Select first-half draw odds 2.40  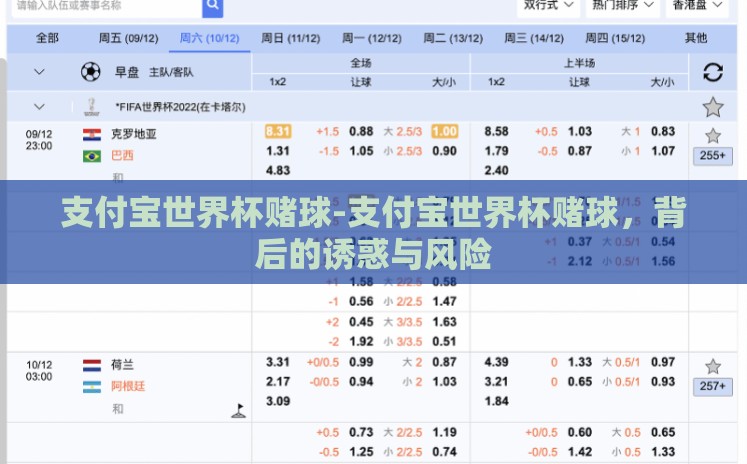pos(496,171)
